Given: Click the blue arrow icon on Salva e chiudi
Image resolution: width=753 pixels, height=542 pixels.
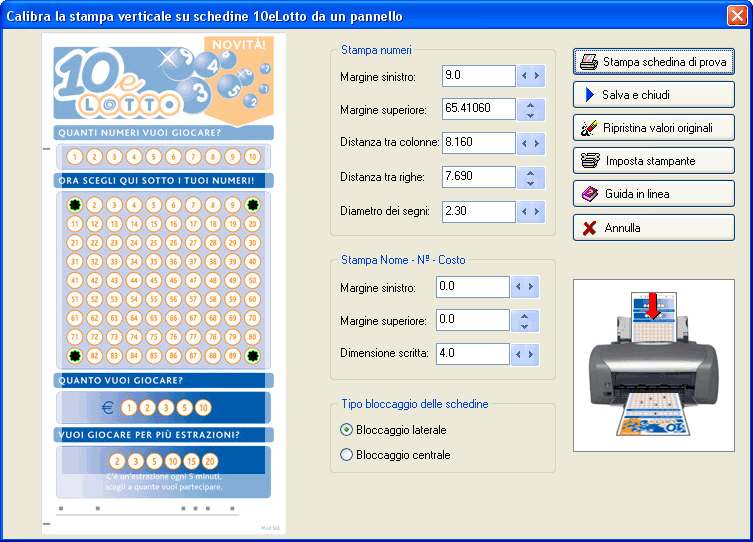Looking at the screenshot, I should 589,95.
